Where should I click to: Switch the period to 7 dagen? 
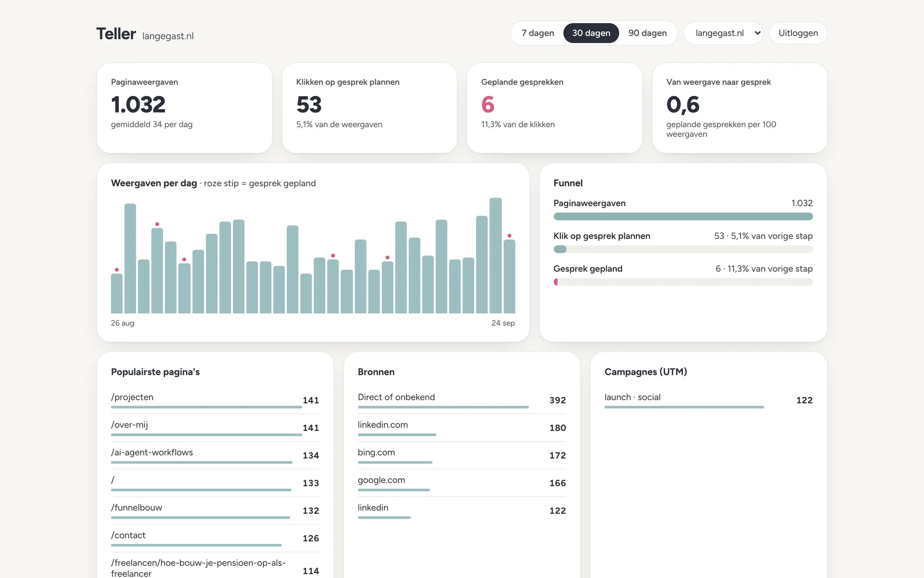pyautogui.click(x=537, y=33)
